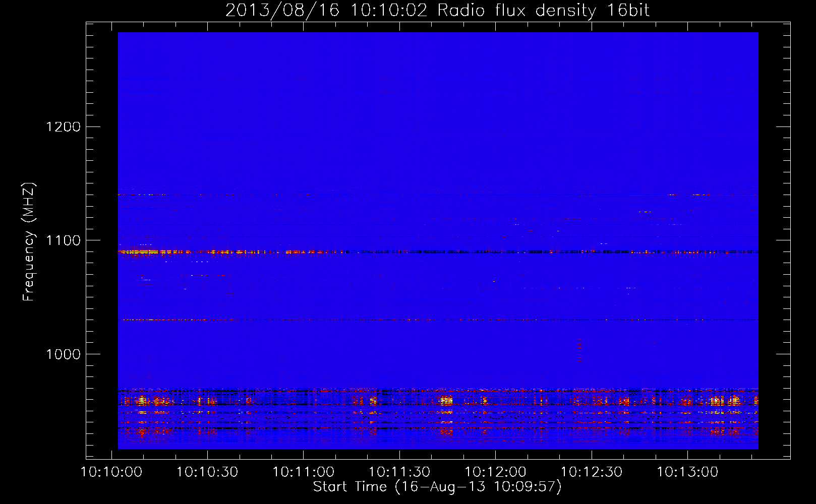Click the plot title with date 2013/08/16
Screen dimensions: 816x504
(437, 11)
